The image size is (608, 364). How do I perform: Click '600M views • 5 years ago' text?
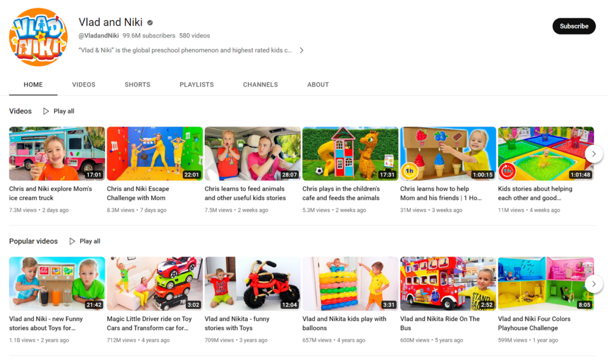point(432,340)
